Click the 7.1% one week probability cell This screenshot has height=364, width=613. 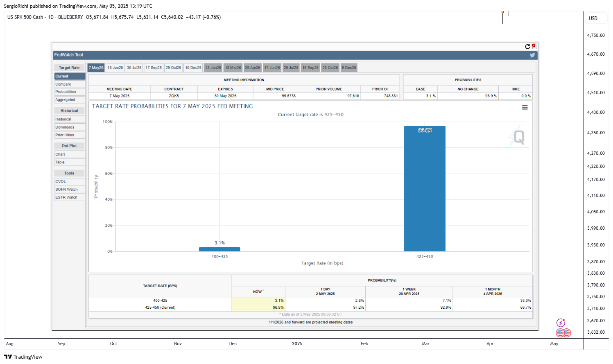(x=409, y=301)
